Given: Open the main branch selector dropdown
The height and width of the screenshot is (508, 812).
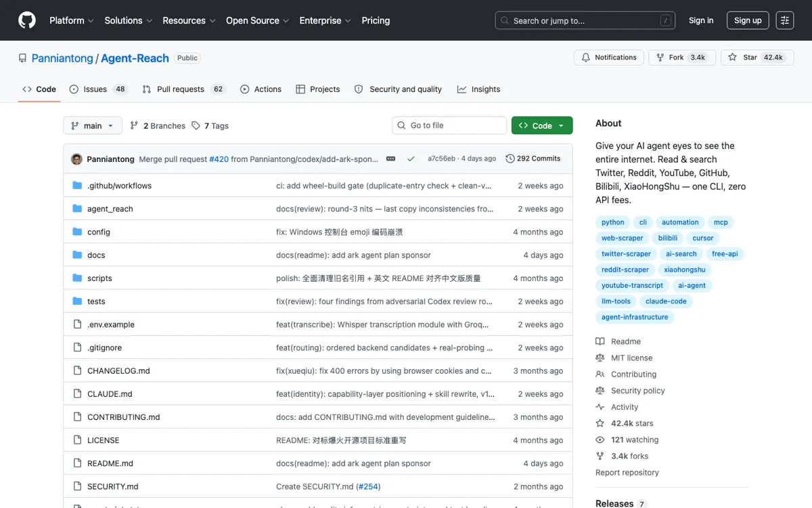Looking at the screenshot, I should (93, 125).
